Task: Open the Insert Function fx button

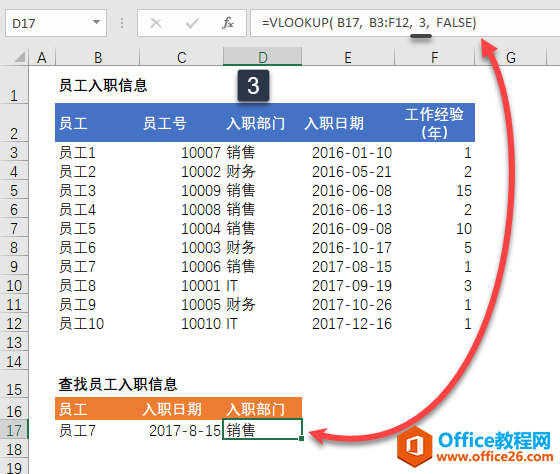Action: click(228, 23)
